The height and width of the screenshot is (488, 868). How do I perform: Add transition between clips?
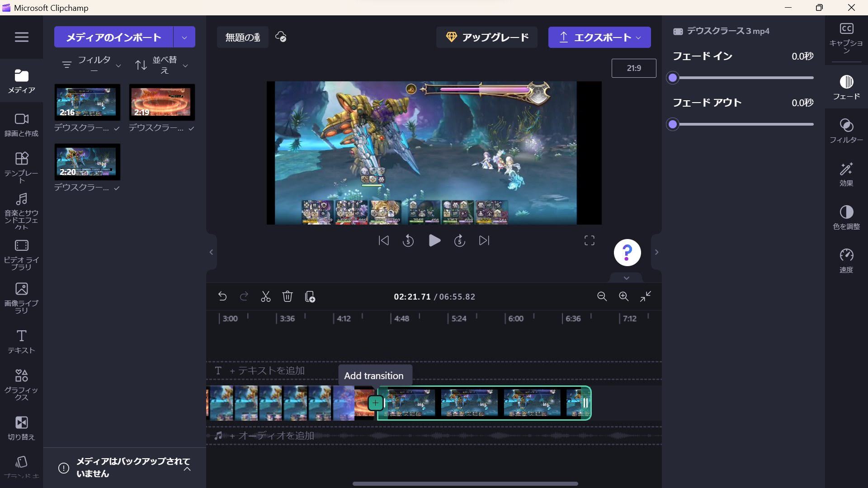375,403
